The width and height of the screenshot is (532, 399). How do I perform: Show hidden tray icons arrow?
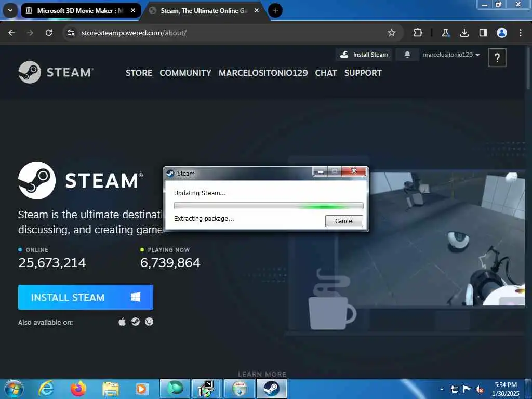click(442, 389)
